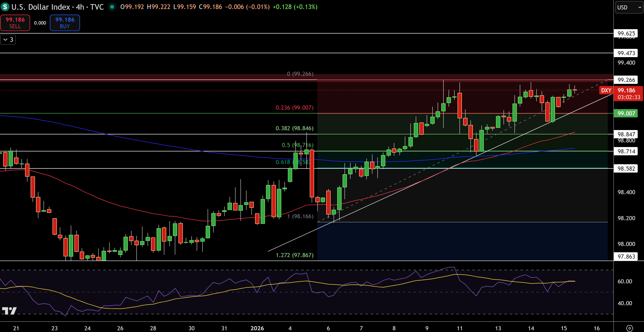644x332 pixels.
Task: Click the green market status dot
Action: pos(112,7)
